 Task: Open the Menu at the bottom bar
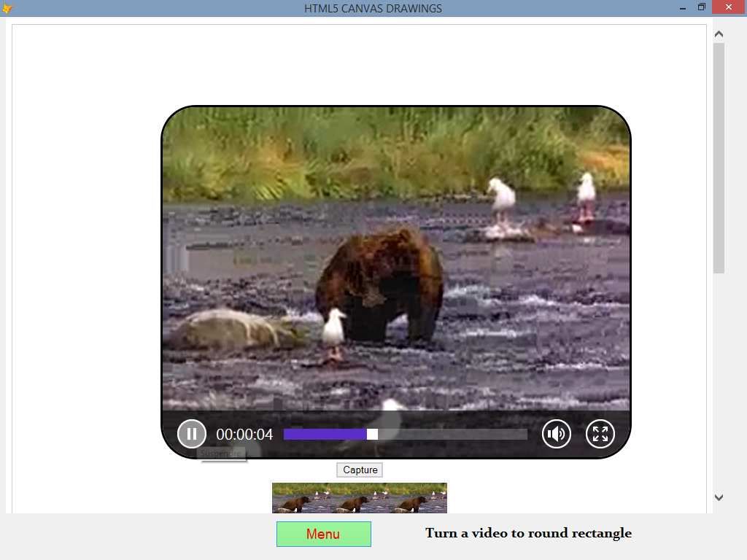(323, 534)
